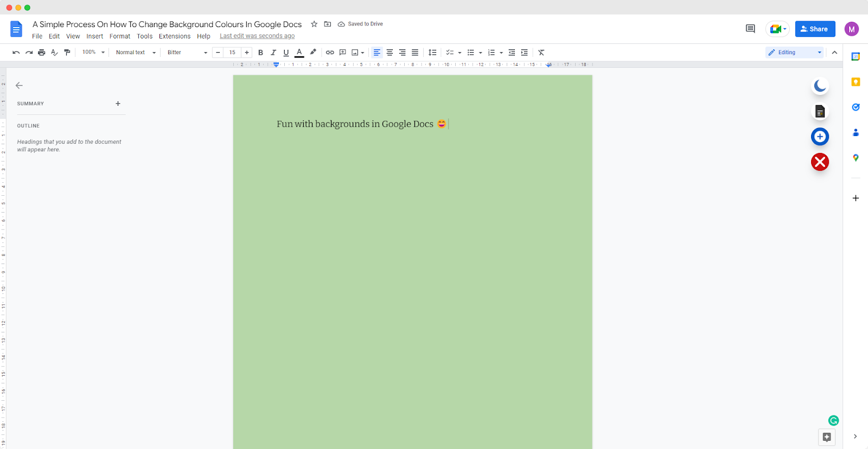Screen dimensions: 868x449
Task: Center align the text
Action: coord(390,53)
